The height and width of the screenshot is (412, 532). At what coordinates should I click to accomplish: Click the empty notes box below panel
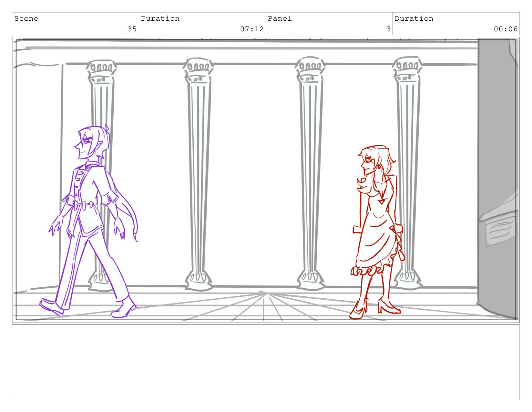(x=266, y=362)
